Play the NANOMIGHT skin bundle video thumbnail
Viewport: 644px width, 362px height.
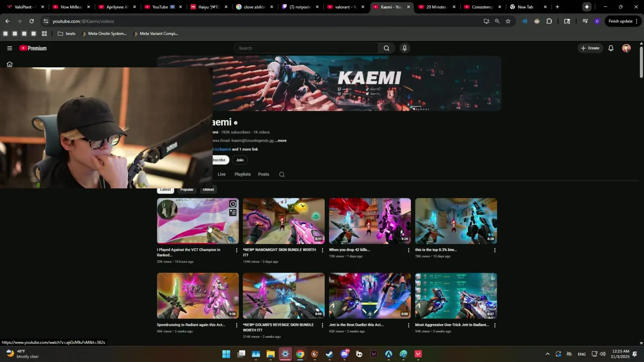click(x=284, y=221)
